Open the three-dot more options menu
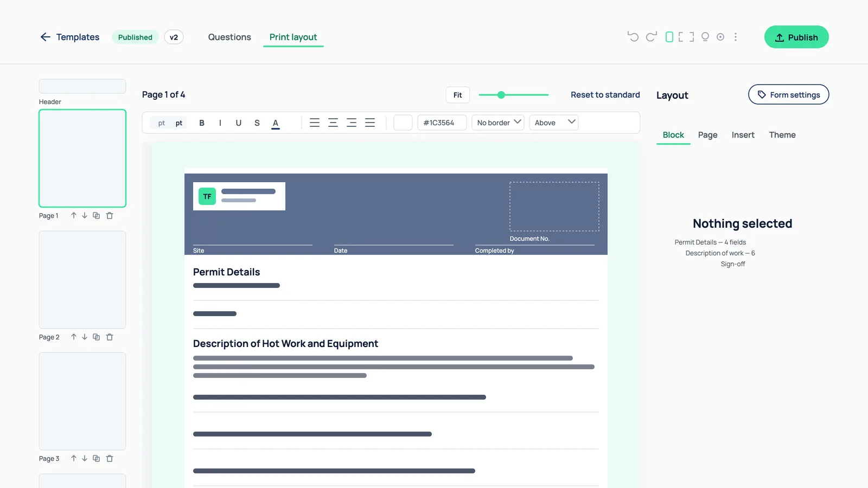 click(736, 37)
